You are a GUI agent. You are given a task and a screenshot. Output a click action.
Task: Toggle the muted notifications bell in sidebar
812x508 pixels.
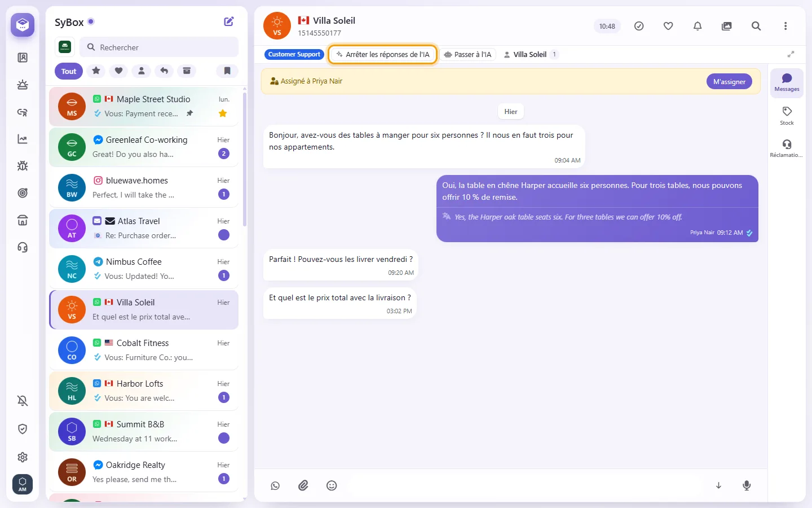coord(23,401)
